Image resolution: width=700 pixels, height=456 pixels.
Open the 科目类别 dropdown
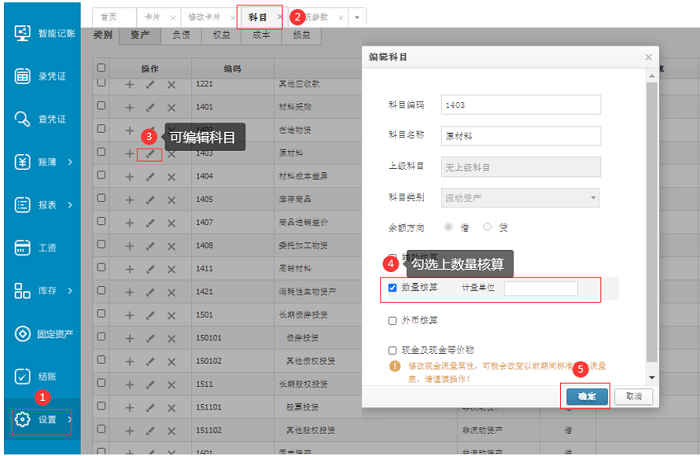click(x=528, y=198)
